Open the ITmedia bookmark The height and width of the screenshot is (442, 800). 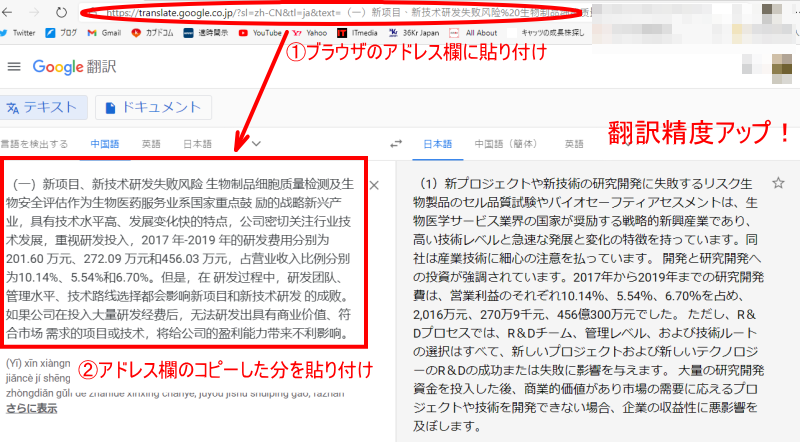[x=357, y=33]
